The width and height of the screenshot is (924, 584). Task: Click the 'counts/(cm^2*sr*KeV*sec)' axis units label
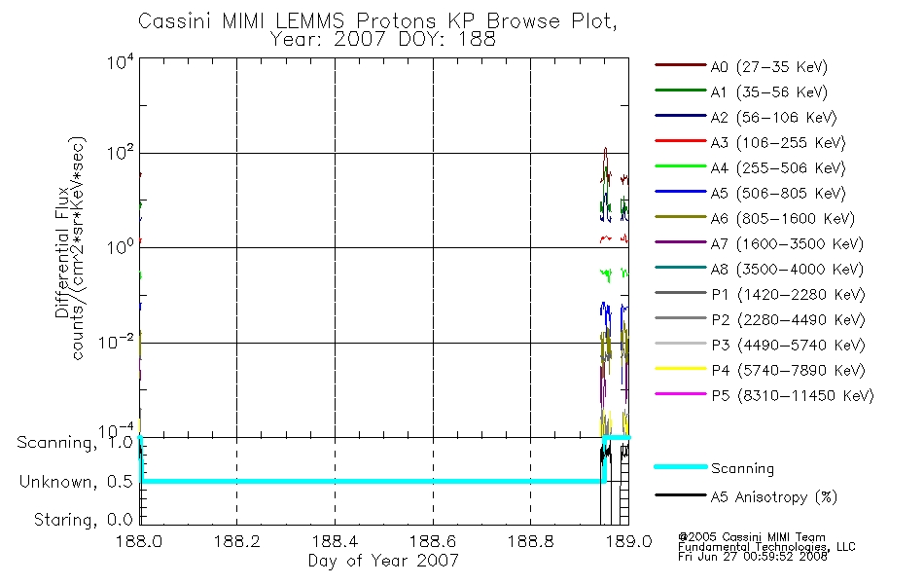[79, 248]
